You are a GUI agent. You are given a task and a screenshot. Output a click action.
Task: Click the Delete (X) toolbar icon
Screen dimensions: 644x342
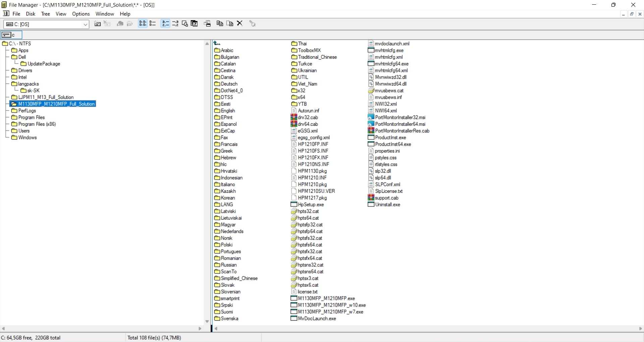click(240, 23)
